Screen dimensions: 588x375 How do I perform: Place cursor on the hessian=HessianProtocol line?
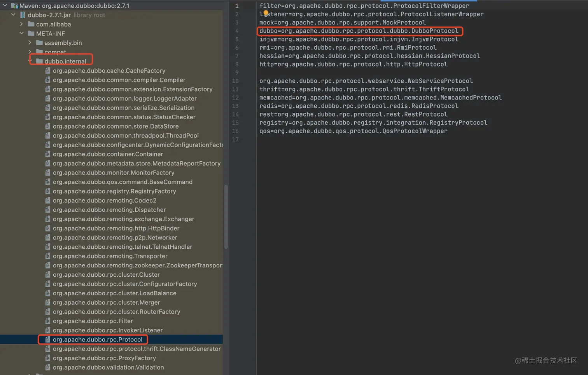coord(370,56)
